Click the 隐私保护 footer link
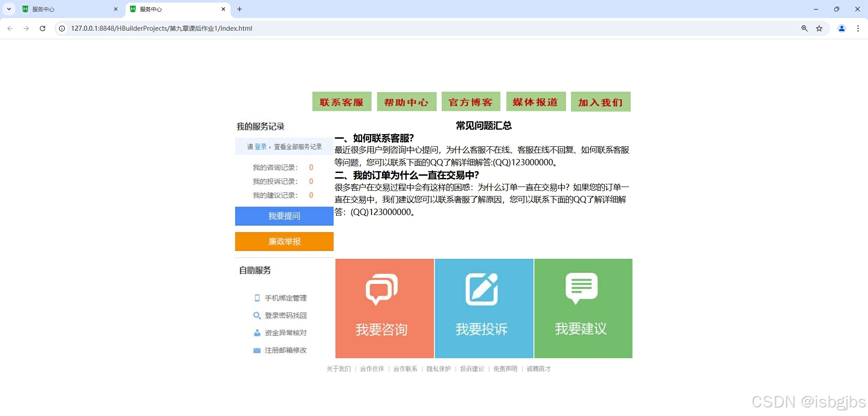Viewport: 868px width, 416px height. click(438, 369)
